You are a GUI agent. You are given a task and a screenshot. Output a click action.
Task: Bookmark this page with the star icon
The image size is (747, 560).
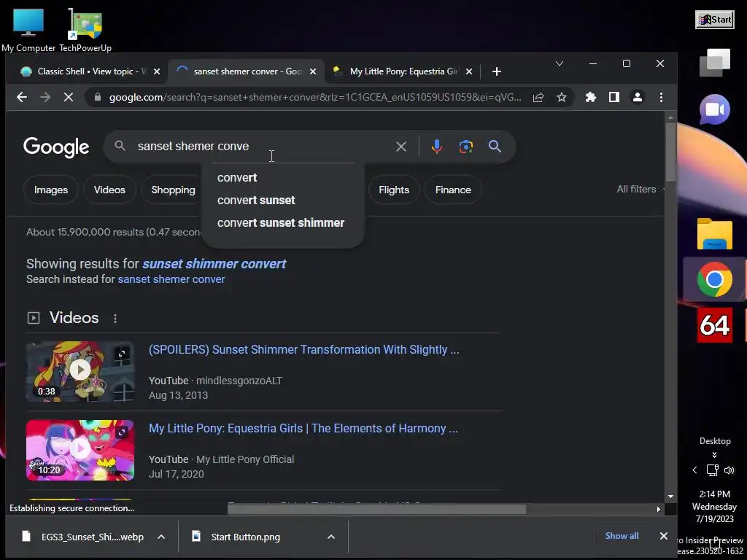562,97
